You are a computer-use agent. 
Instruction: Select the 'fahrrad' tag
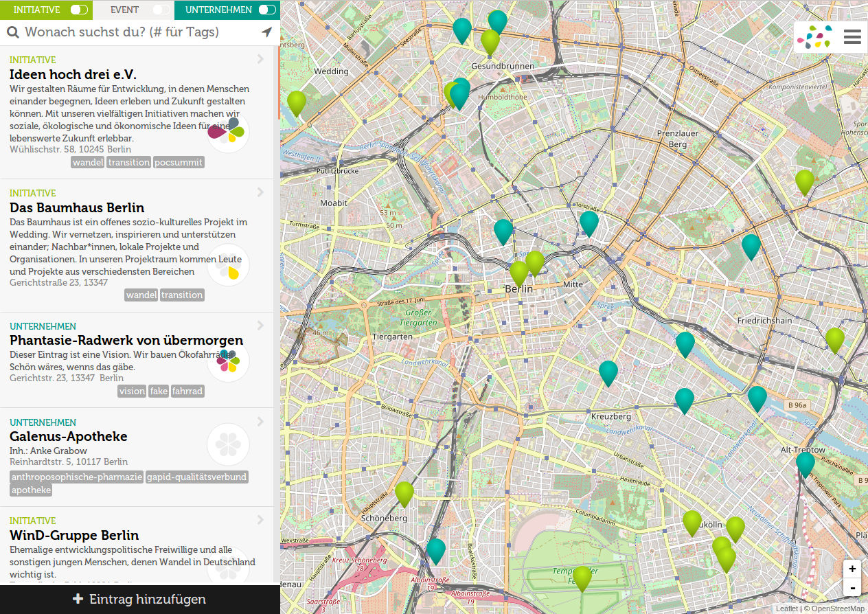[187, 391]
